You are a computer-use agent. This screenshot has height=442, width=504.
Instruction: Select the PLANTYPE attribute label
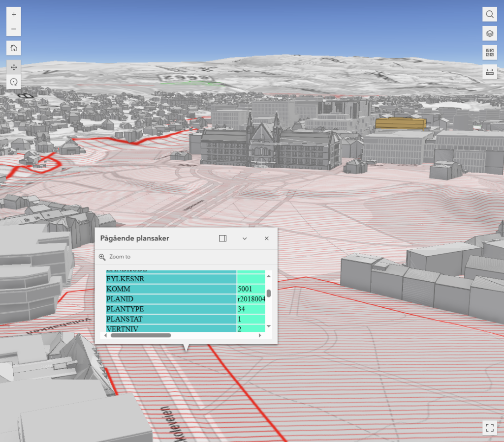tap(125, 309)
